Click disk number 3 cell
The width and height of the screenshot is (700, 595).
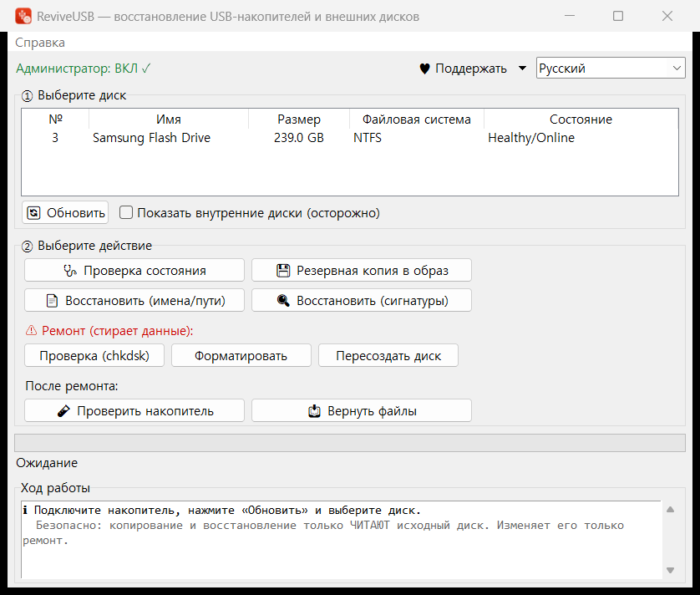[x=55, y=138]
